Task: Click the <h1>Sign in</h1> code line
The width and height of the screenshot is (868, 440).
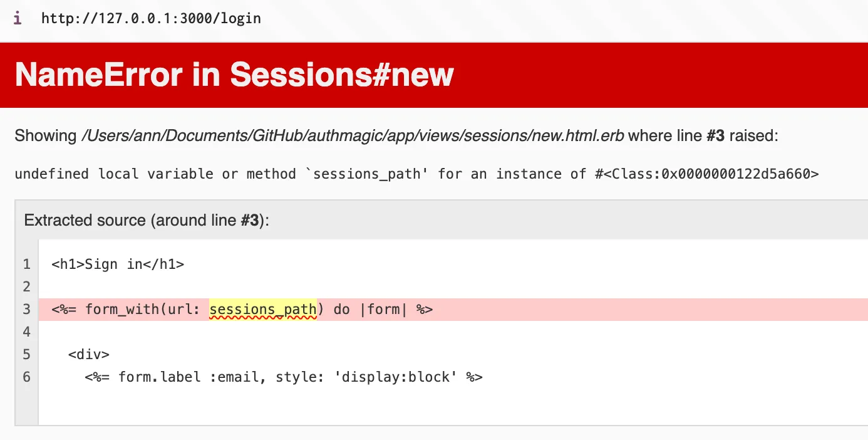Action: pyautogui.click(x=118, y=265)
